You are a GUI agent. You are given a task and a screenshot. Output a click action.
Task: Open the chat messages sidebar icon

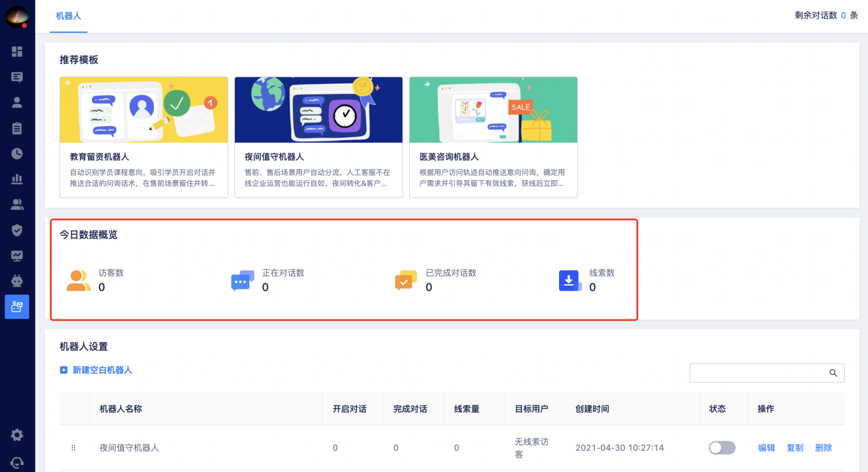17,77
